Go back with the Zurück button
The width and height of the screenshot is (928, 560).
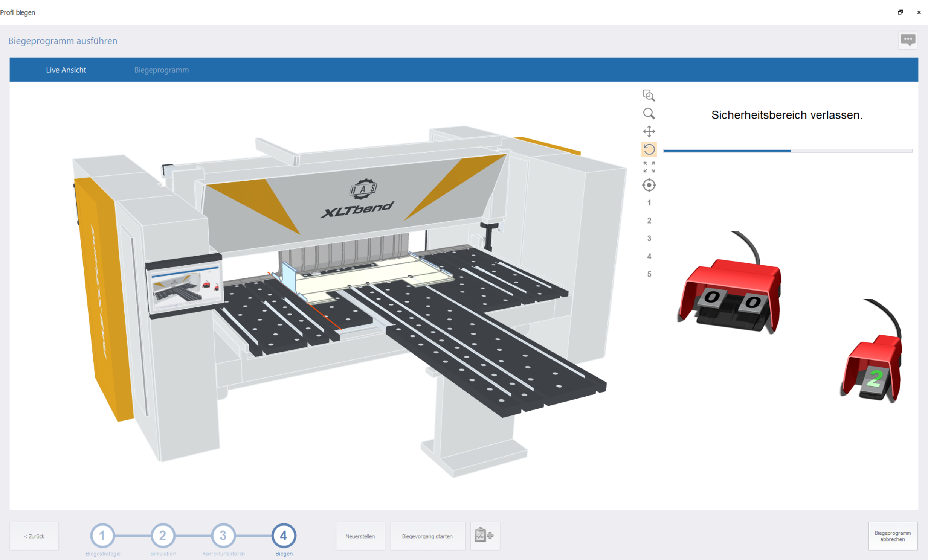(x=34, y=536)
